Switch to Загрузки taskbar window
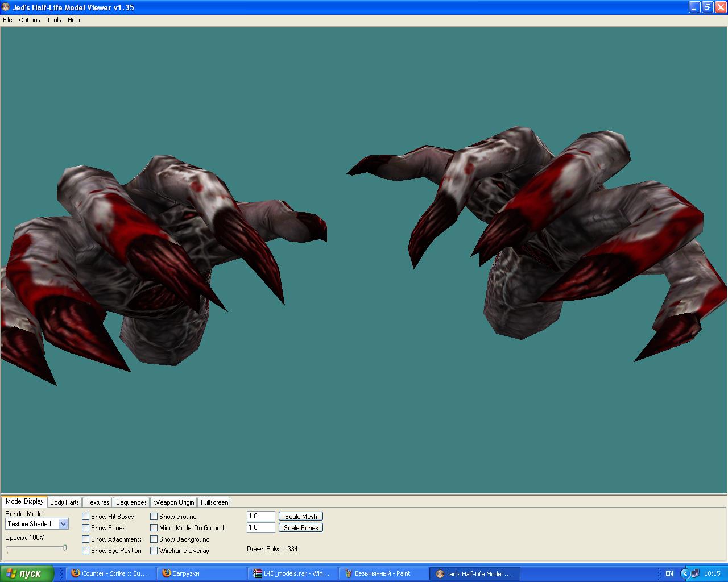 (202, 574)
